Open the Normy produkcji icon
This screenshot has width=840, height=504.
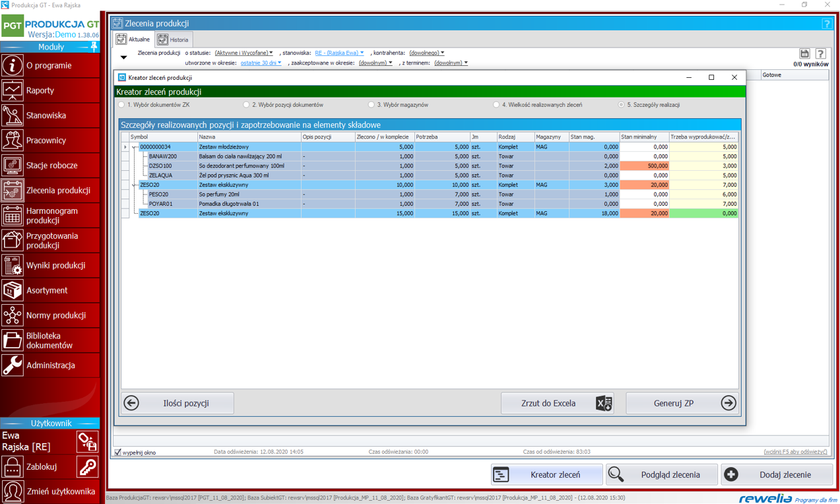[x=13, y=315]
